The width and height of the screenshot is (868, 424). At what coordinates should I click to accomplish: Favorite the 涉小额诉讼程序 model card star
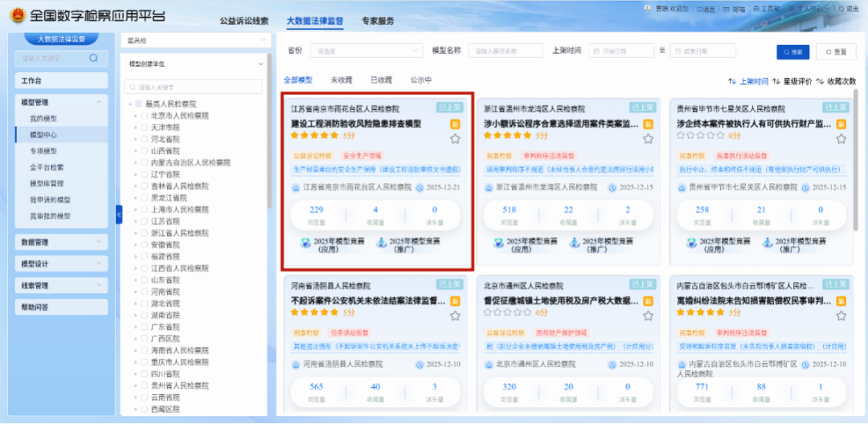[649, 139]
